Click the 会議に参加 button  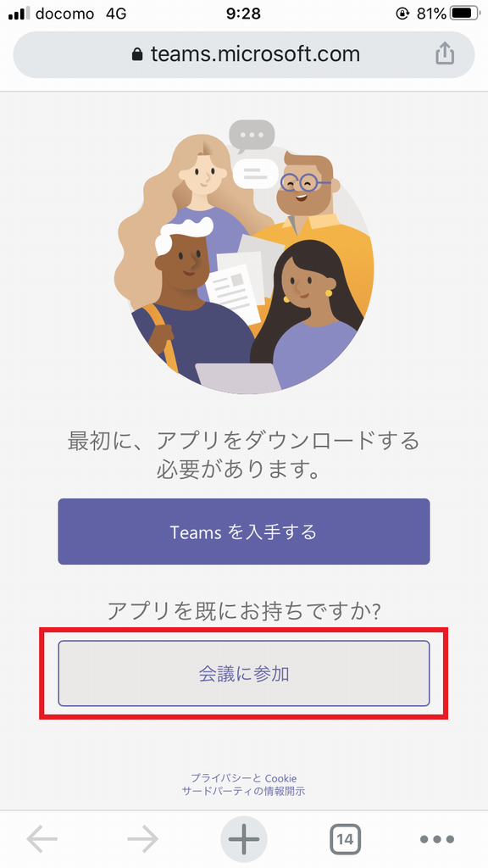coord(244,673)
